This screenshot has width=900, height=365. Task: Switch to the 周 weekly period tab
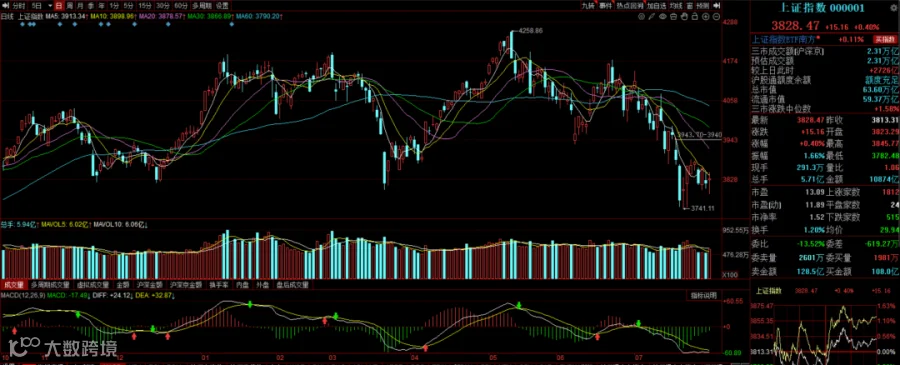click(x=69, y=6)
